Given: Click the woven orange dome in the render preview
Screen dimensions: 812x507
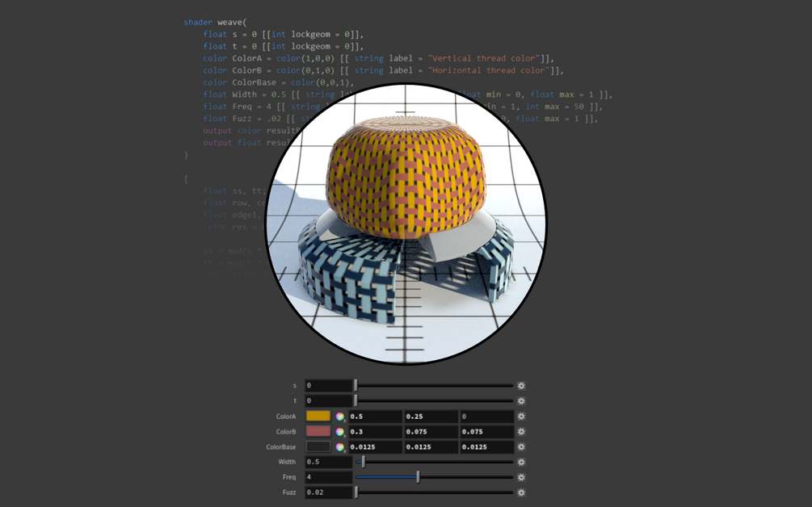Looking at the screenshot, I should (x=405, y=178).
